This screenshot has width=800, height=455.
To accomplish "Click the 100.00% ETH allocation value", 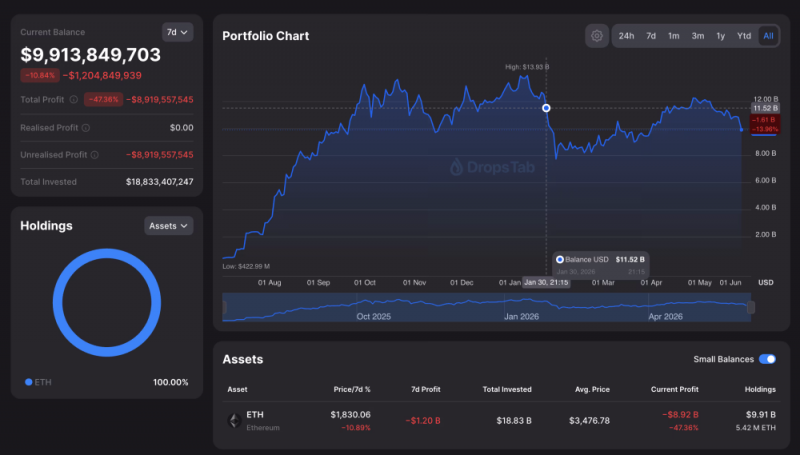I will click(x=170, y=382).
